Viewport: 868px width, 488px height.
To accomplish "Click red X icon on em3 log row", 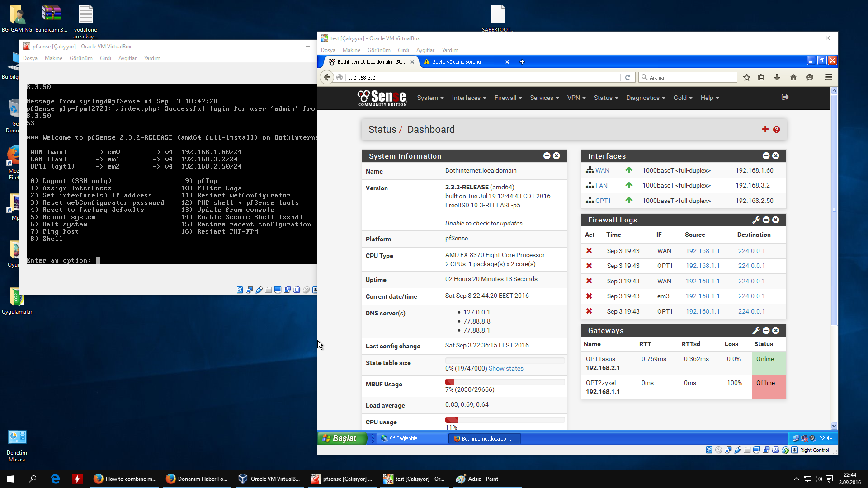I will pos(589,296).
